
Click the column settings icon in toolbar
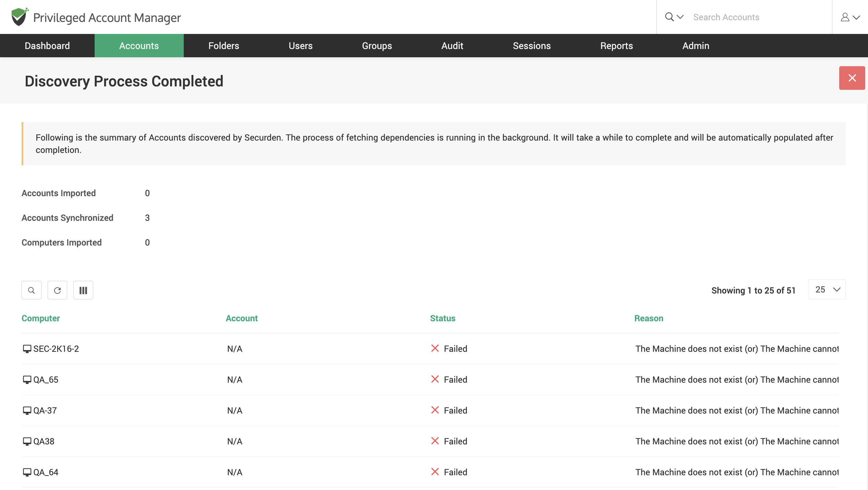(83, 290)
